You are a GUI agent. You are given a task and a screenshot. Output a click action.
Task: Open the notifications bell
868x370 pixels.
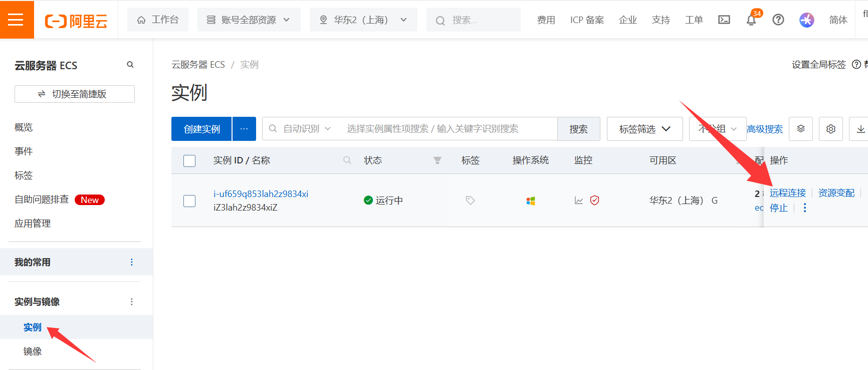point(751,20)
